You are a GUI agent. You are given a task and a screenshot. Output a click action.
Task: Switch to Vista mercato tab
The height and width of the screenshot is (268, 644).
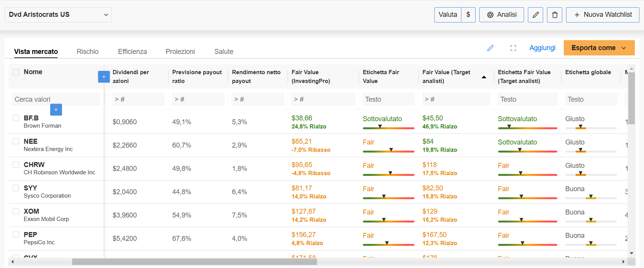36,52
